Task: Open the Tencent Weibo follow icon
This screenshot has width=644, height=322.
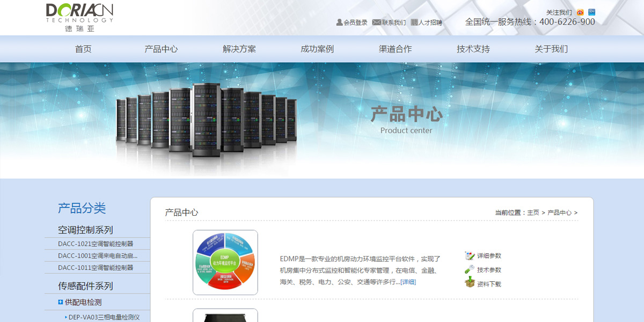Action: (591, 12)
